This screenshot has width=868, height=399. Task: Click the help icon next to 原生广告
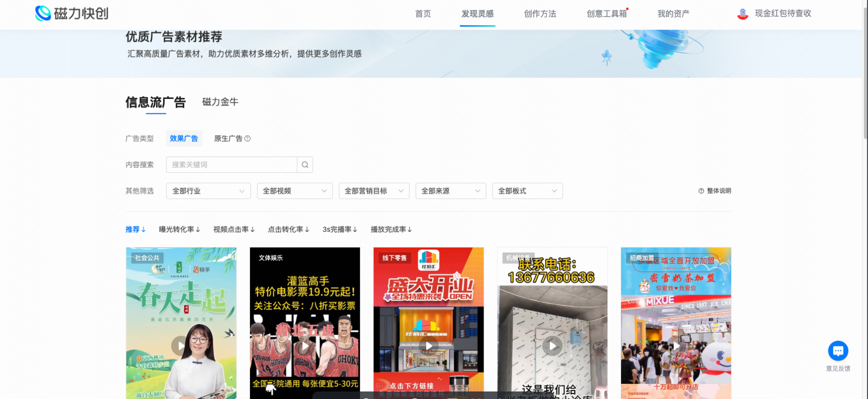pyautogui.click(x=247, y=139)
